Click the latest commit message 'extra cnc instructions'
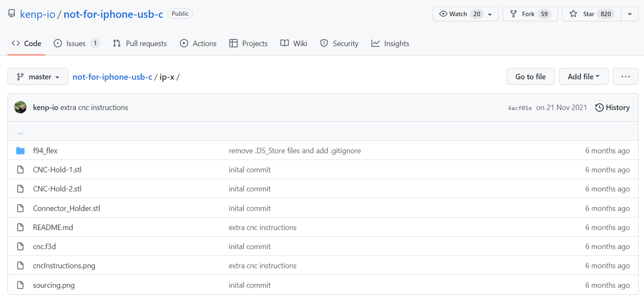This screenshot has height=301, width=644. pos(94,107)
